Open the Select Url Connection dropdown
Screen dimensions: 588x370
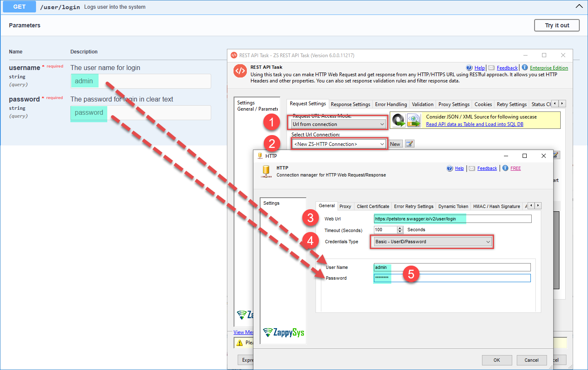tap(339, 144)
